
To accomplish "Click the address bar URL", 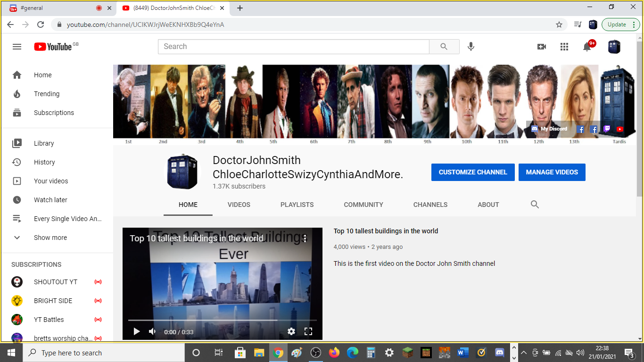I will pyautogui.click(x=145, y=25).
